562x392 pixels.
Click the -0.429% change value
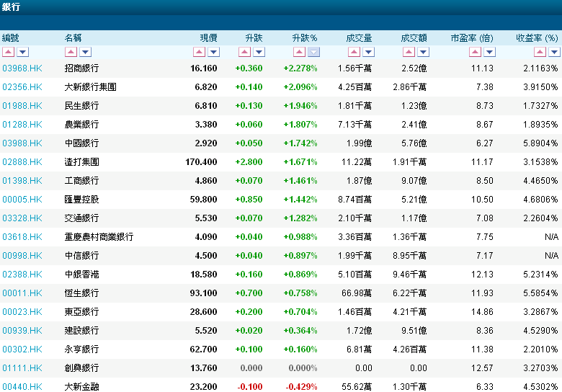(x=301, y=387)
